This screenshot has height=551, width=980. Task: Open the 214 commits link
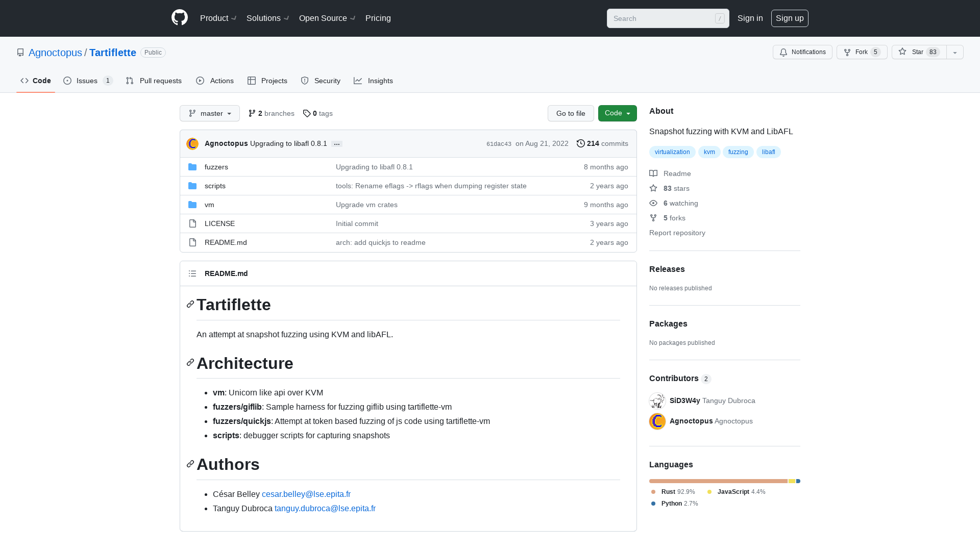[603, 143]
